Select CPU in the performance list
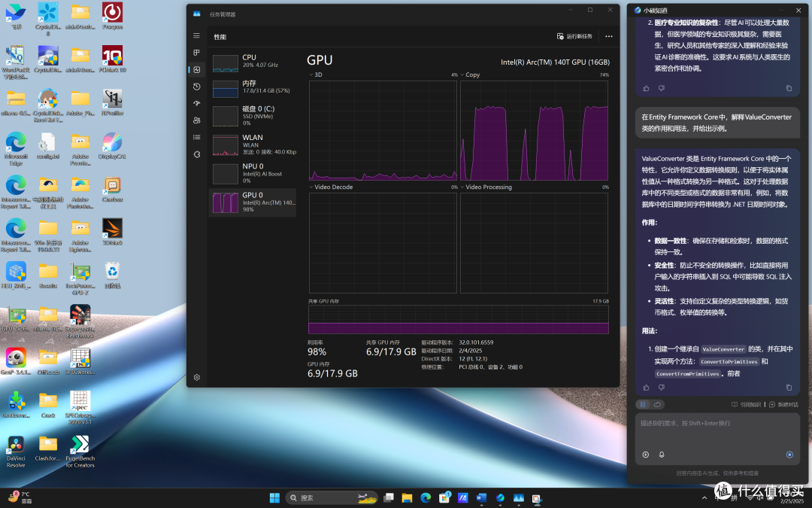Screen dimensions: 812x508 [x=253, y=62]
